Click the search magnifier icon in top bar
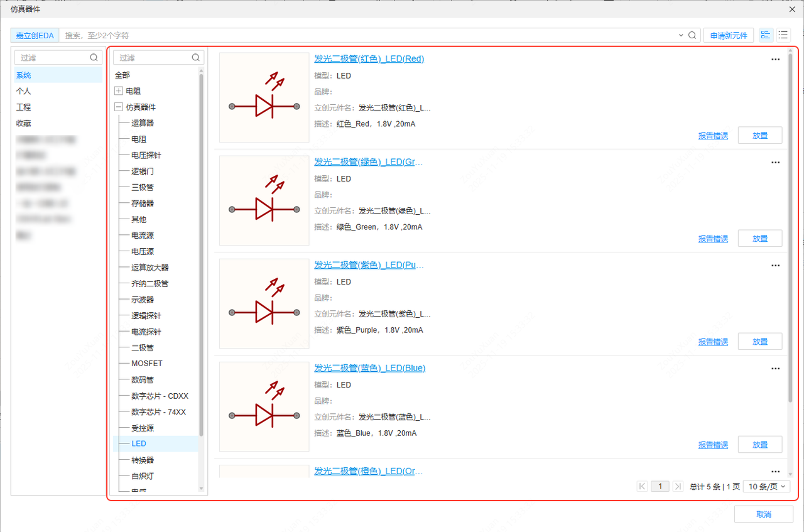Viewport: 804px width, 532px height. (692, 36)
